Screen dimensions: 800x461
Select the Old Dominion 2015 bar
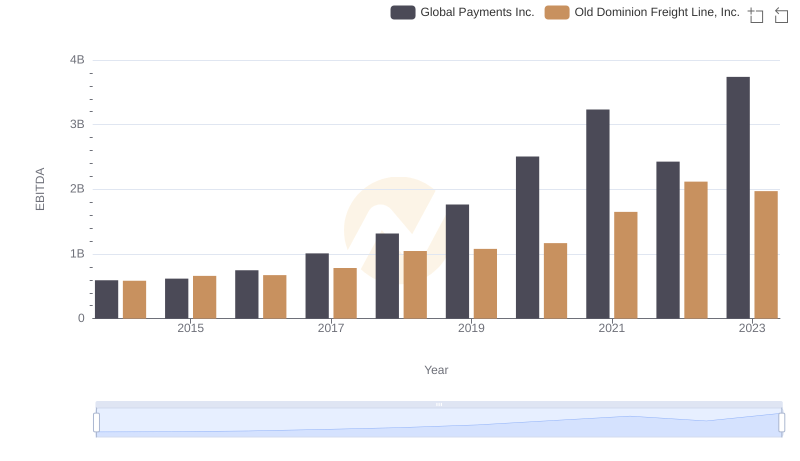click(x=205, y=297)
